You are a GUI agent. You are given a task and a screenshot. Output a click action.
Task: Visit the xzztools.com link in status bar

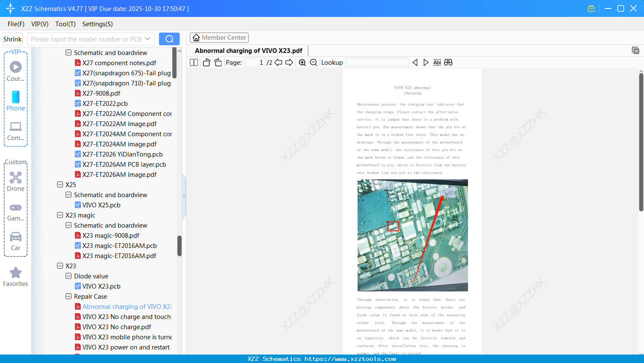(350, 359)
